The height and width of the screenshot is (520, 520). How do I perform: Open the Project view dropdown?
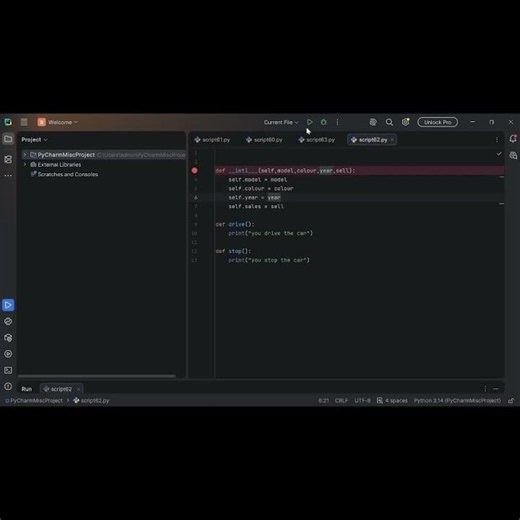click(34, 140)
